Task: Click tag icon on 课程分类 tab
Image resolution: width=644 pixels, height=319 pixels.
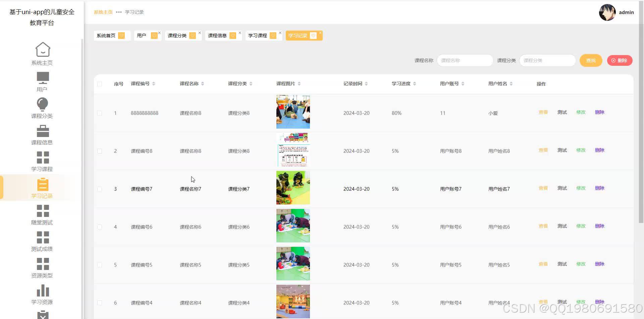Action: coord(193,36)
